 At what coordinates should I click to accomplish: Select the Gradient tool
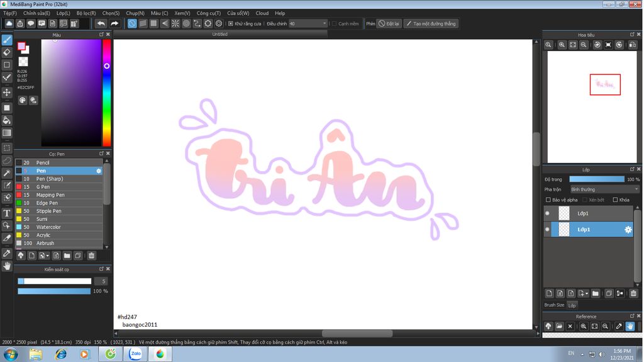(x=7, y=133)
